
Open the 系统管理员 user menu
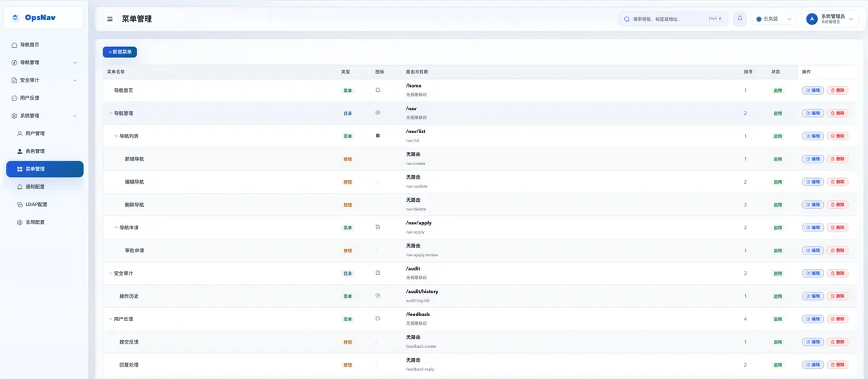[x=831, y=19]
